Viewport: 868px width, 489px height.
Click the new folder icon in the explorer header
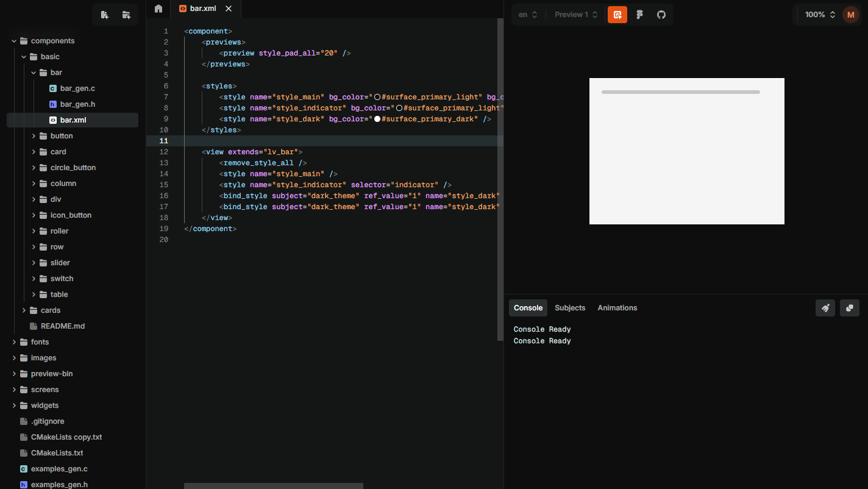tap(126, 15)
